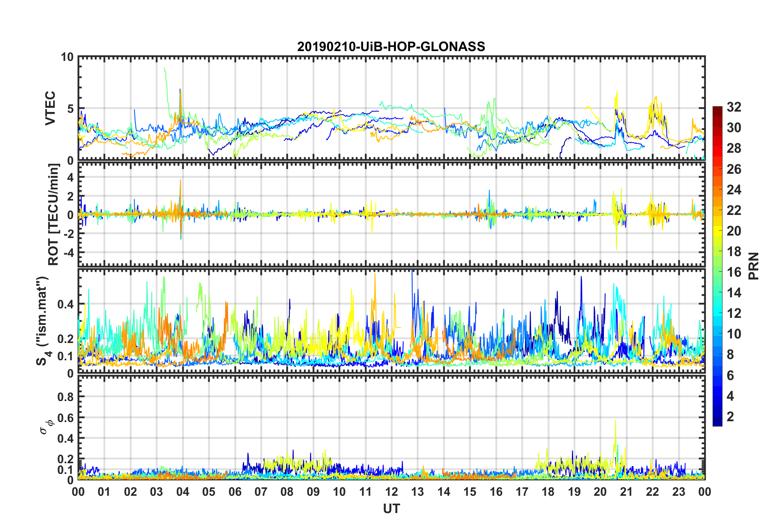
Task: Pick the dark blue colorbar segment beside 2
Action: [718, 421]
